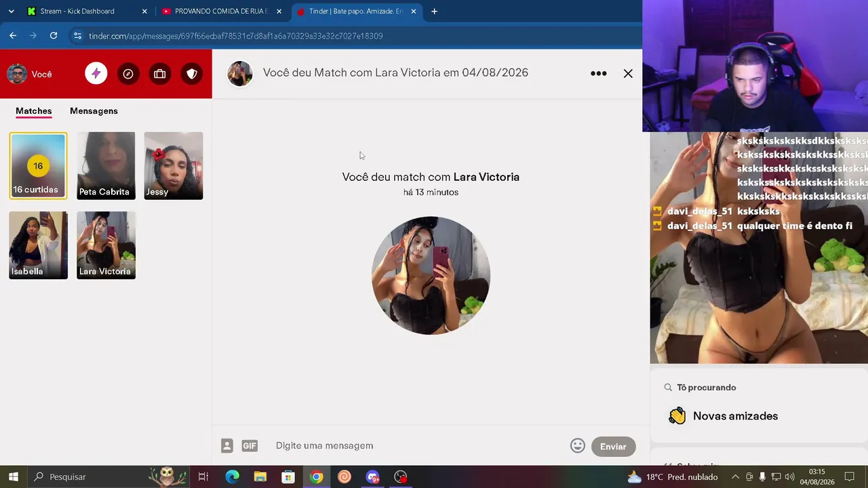The height and width of the screenshot is (488, 868).
Task: Select the Isabella match
Action: pos(38,245)
